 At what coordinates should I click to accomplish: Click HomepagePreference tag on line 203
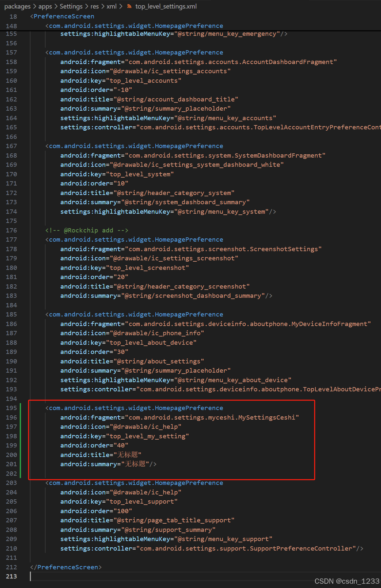coord(134,483)
